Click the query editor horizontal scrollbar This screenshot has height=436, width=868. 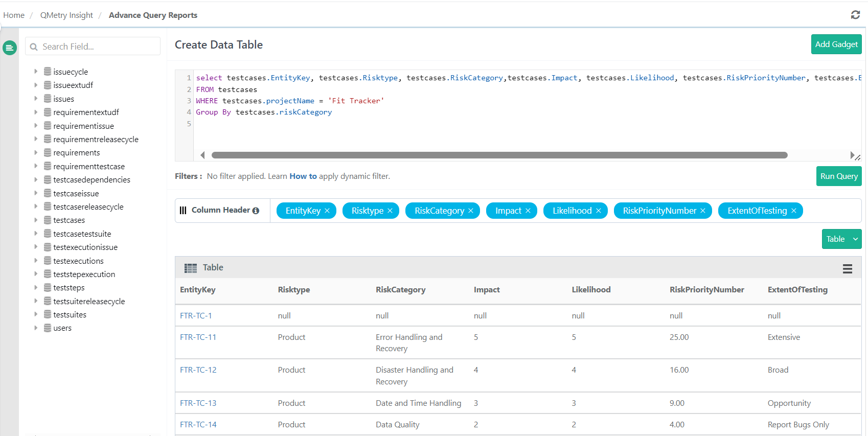(499, 155)
